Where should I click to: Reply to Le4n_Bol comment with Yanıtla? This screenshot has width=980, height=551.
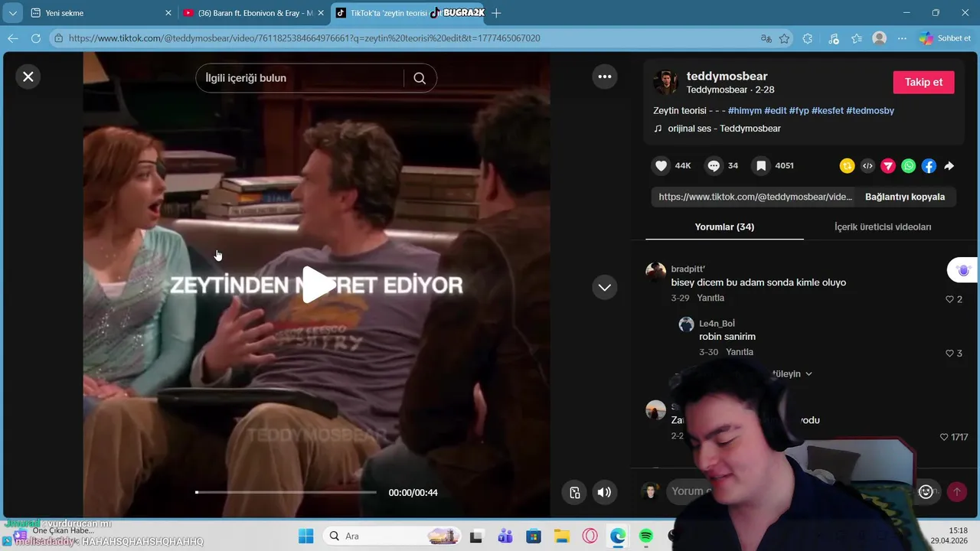[x=740, y=352]
